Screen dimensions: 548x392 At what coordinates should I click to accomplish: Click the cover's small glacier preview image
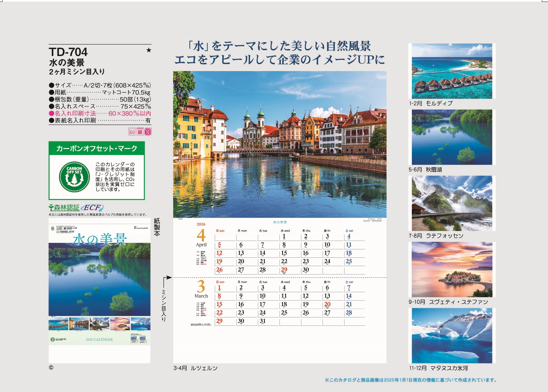(x=141, y=324)
